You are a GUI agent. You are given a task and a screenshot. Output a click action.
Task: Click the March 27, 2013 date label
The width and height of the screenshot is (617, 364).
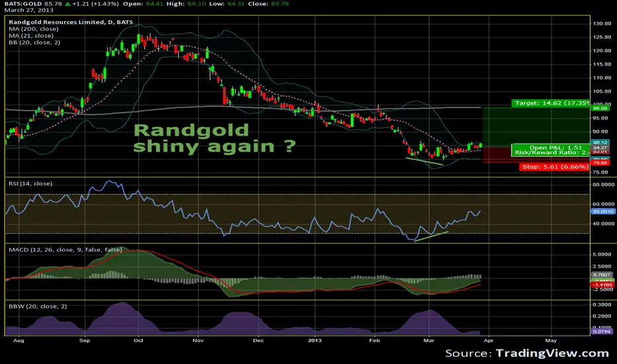(28, 10)
